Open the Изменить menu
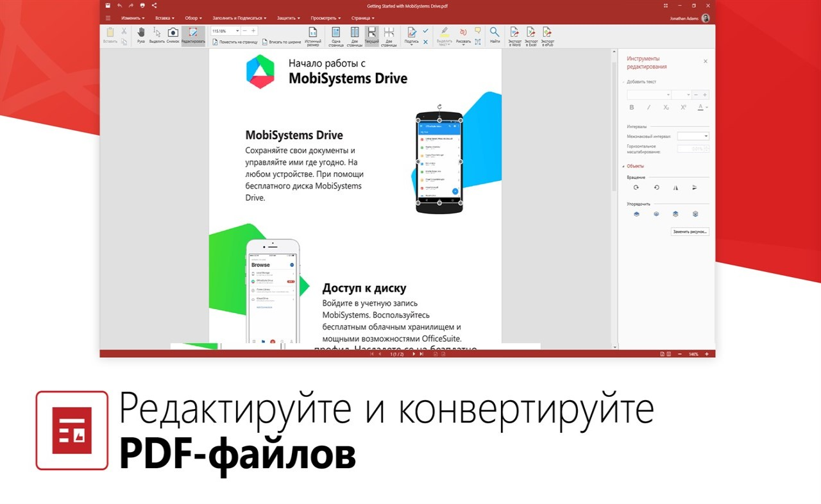Image resolution: width=821 pixels, height=504 pixels. [x=133, y=18]
